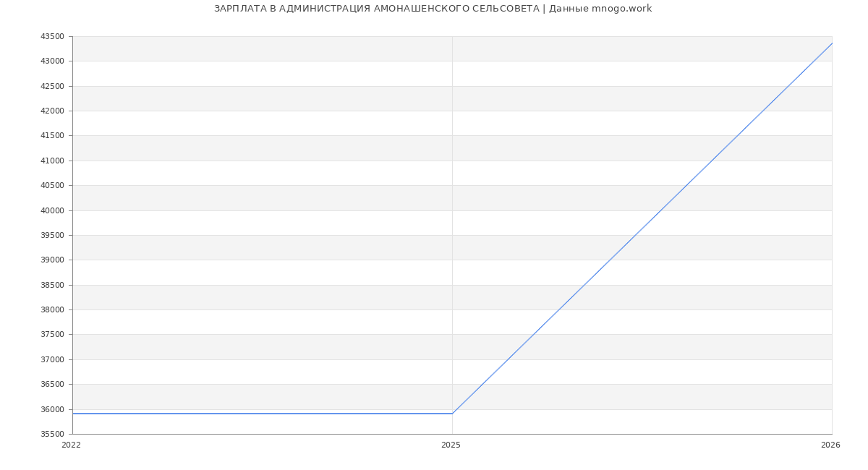Click the 36000 y-axis label
The width and height of the screenshot is (868, 470).
pos(52,409)
